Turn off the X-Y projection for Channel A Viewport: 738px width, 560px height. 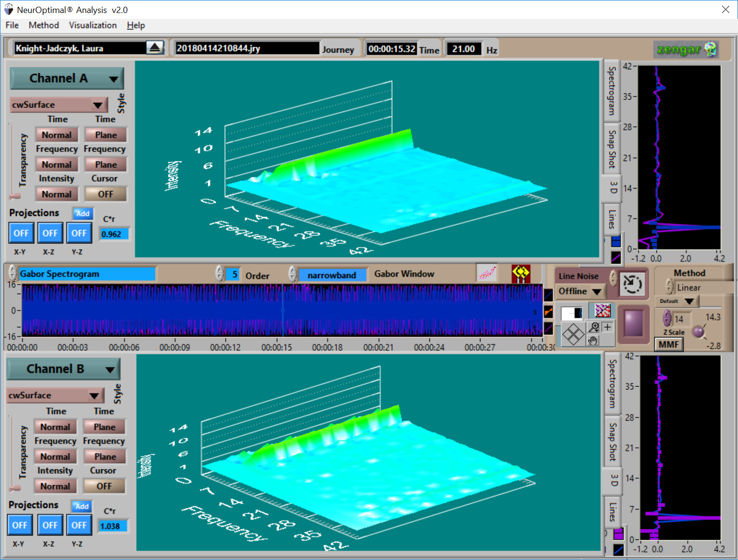point(21,233)
